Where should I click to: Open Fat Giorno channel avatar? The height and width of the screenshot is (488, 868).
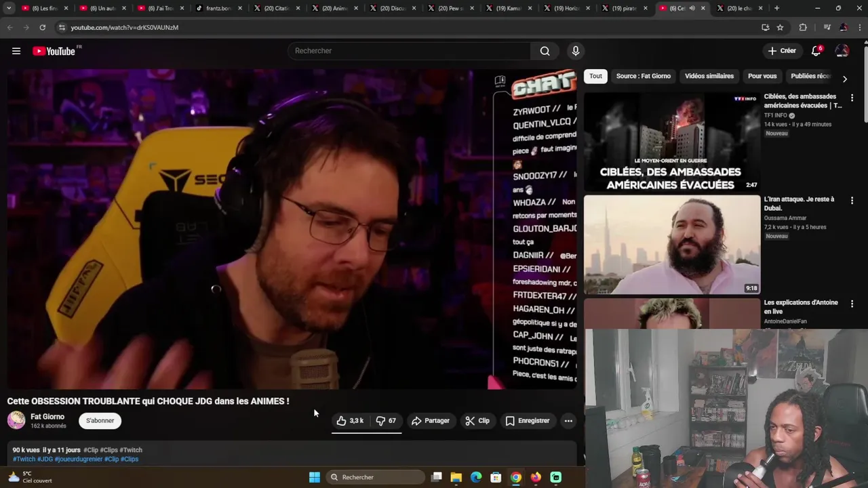(x=16, y=420)
